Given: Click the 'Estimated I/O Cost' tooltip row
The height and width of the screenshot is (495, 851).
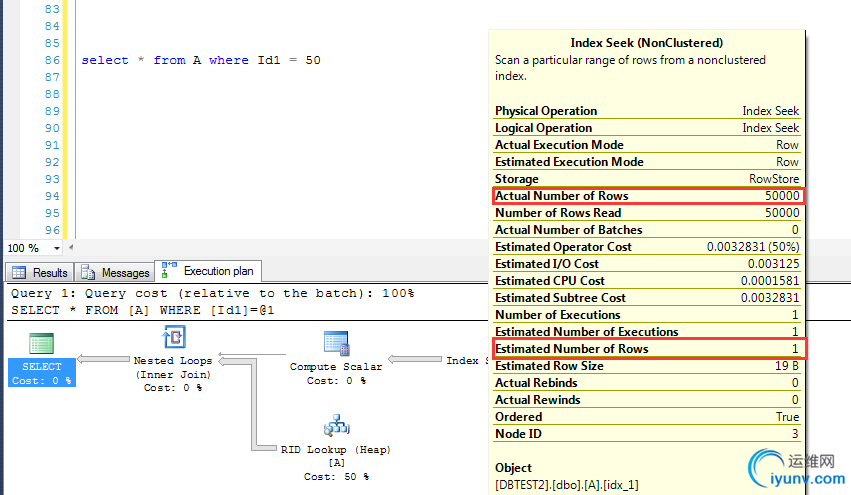Looking at the screenshot, I should tap(647, 264).
